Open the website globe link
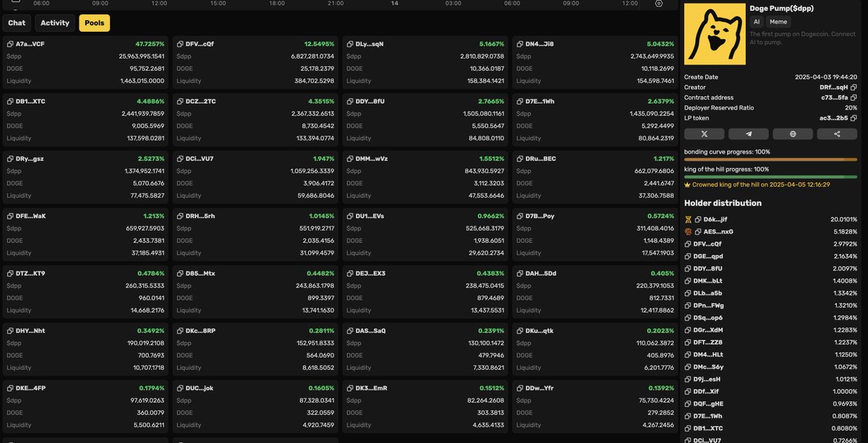The image size is (868, 443). (x=792, y=134)
